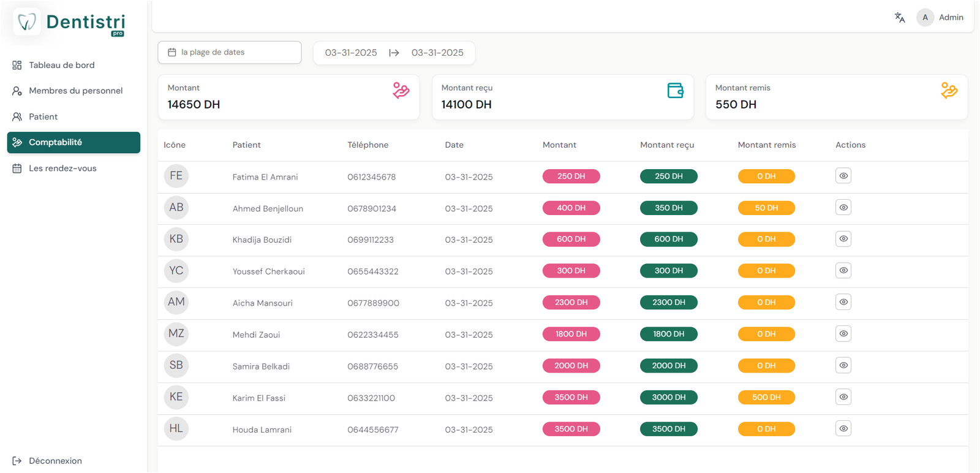This screenshot has height=473, width=980.
Task: Click the Dentistri pro logo
Action: point(70,23)
